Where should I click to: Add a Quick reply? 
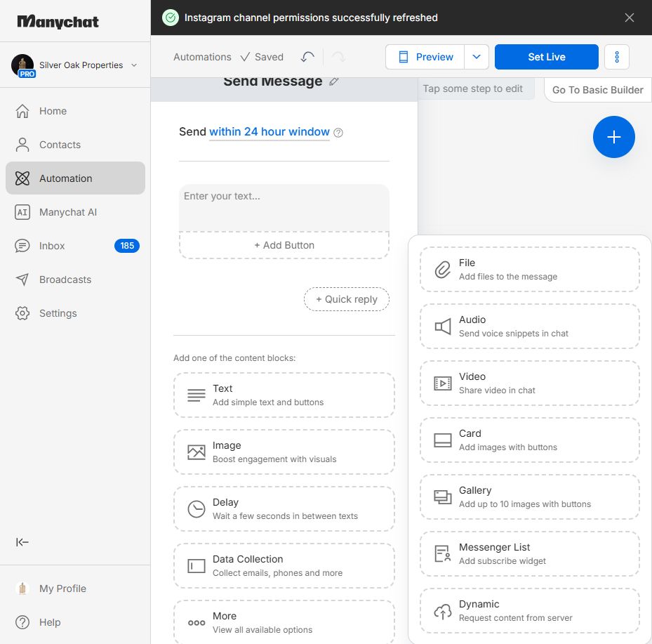(347, 299)
